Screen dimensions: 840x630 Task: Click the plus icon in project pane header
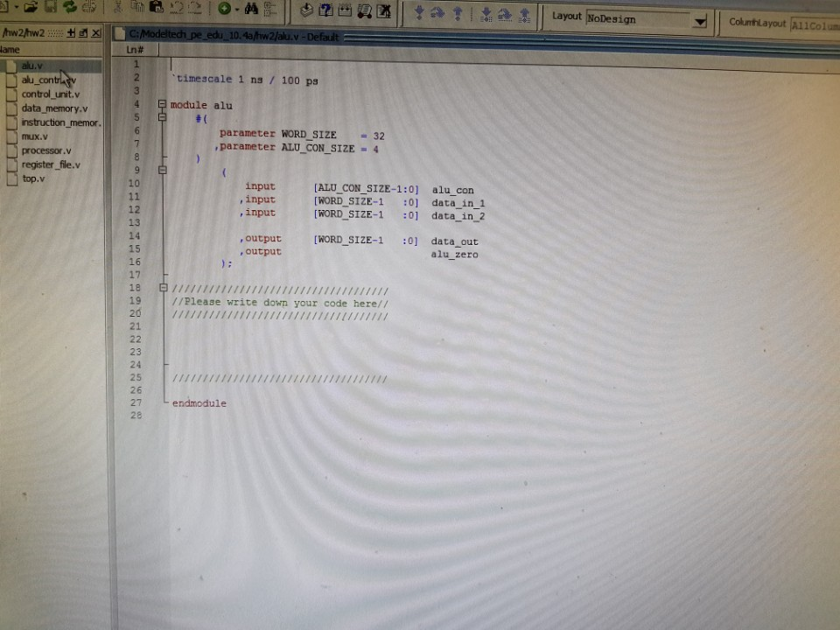pyautogui.click(x=71, y=33)
